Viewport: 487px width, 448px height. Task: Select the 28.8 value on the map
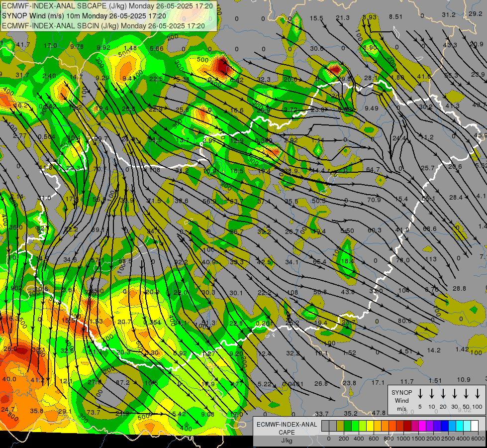(459, 289)
